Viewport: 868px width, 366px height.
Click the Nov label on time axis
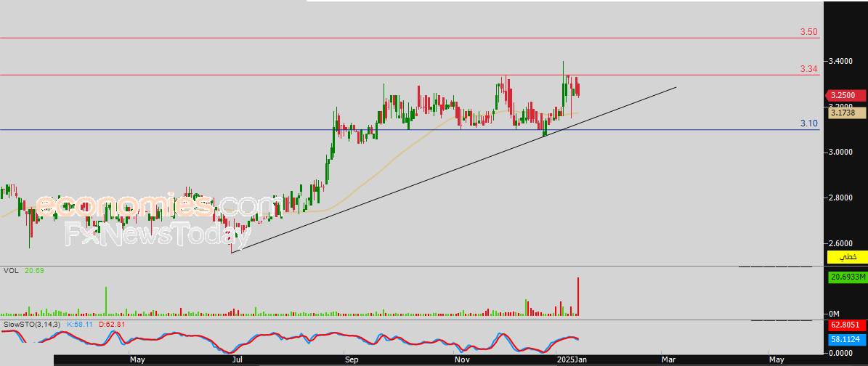pyautogui.click(x=461, y=360)
